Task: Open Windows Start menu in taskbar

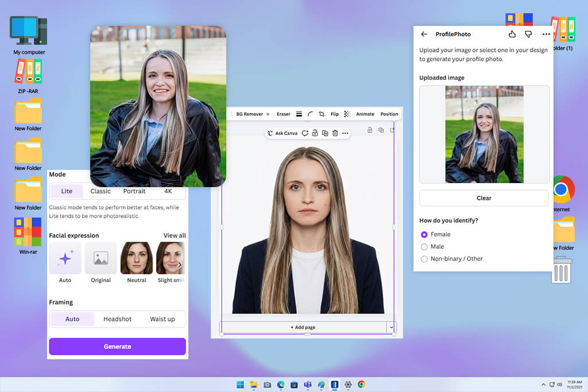Action: pyautogui.click(x=241, y=385)
